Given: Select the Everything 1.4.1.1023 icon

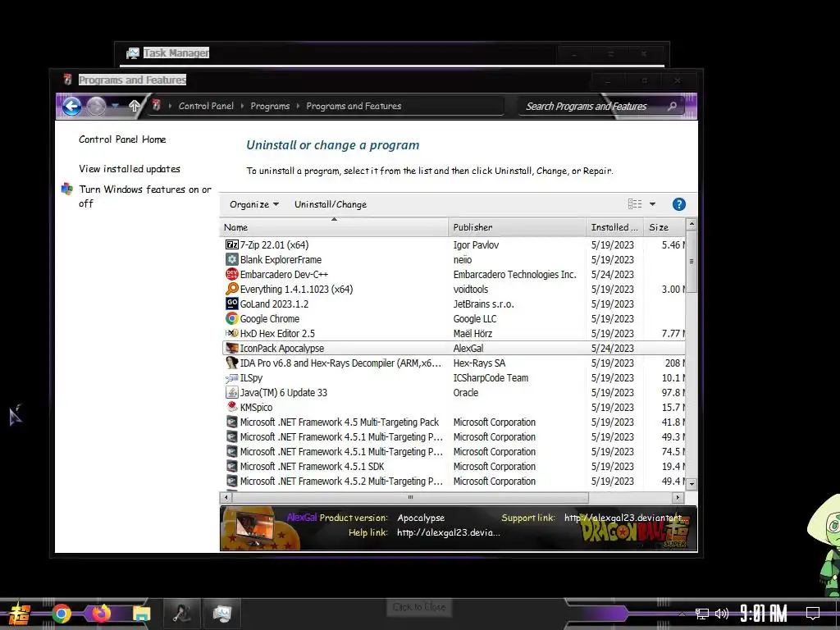Looking at the screenshot, I should click(x=232, y=289).
